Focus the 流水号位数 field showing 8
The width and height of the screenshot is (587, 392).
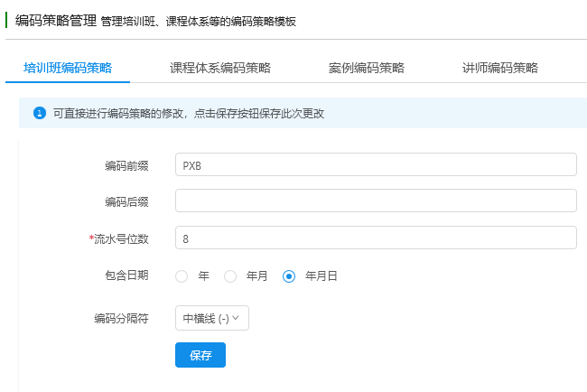coord(376,238)
